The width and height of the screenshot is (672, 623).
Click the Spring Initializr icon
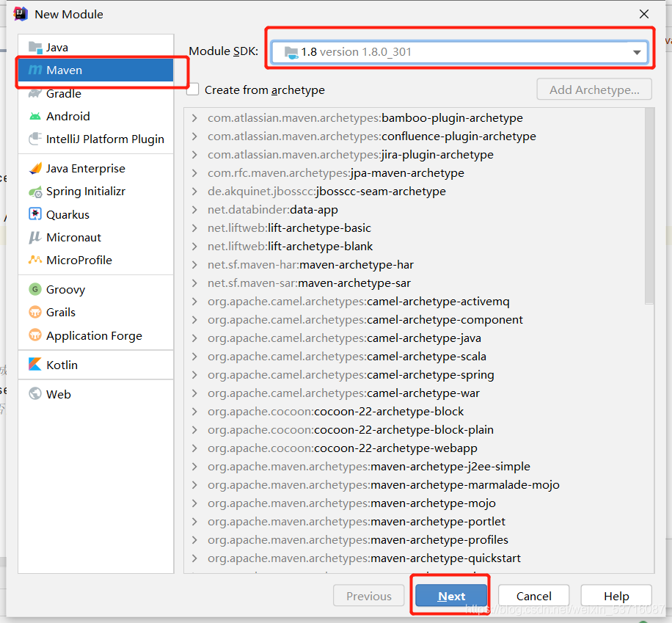pos(35,192)
